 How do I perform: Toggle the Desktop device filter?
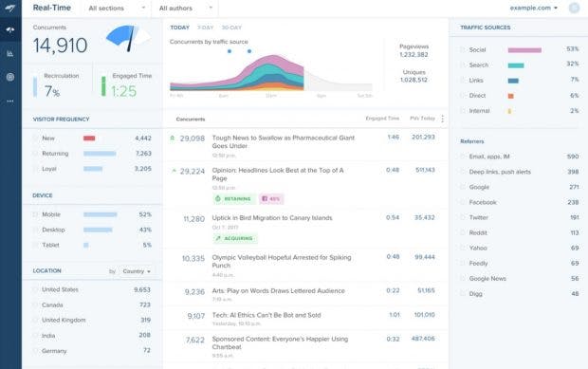click(x=35, y=230)
